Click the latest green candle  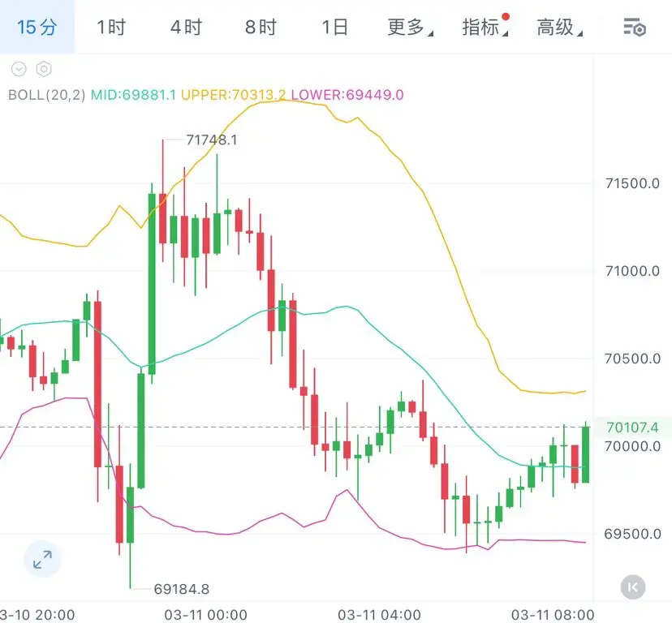click(x=585, y=454)
